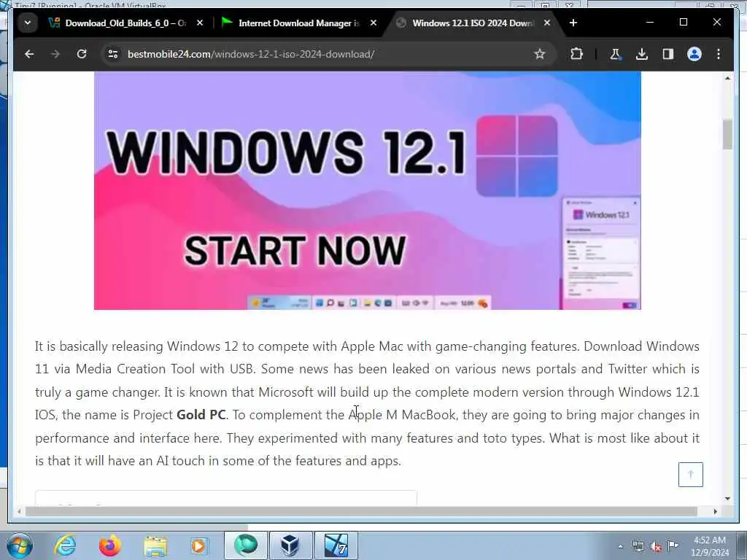The image size is (747, 560).
Task: Open Chrome three-dot menu
Action: [719, 54]
